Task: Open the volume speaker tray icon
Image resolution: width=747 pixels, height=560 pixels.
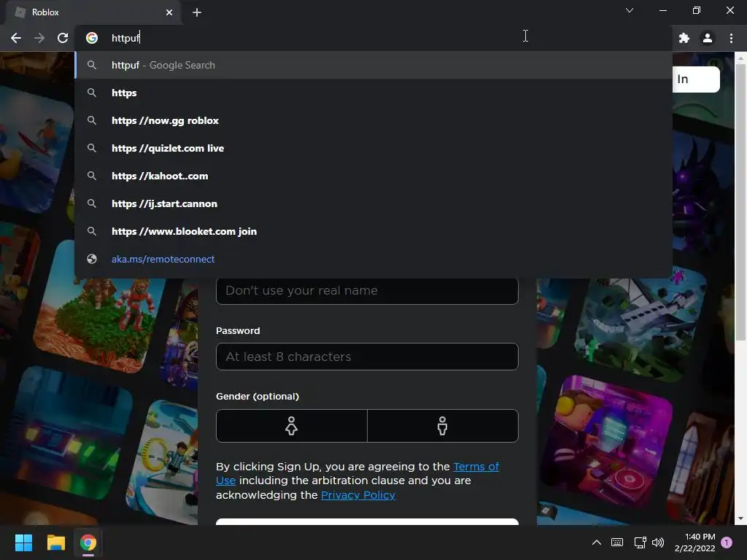Action: click(658, 542)
